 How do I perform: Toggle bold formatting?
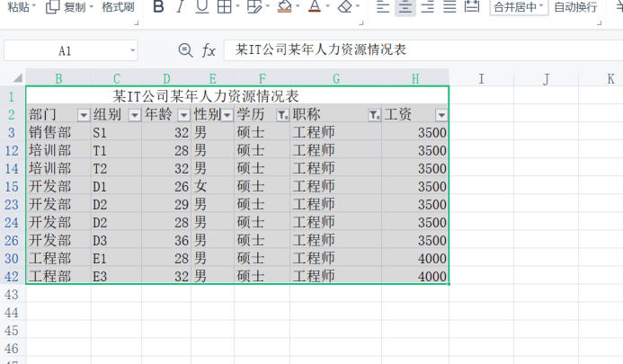[158, 6]
